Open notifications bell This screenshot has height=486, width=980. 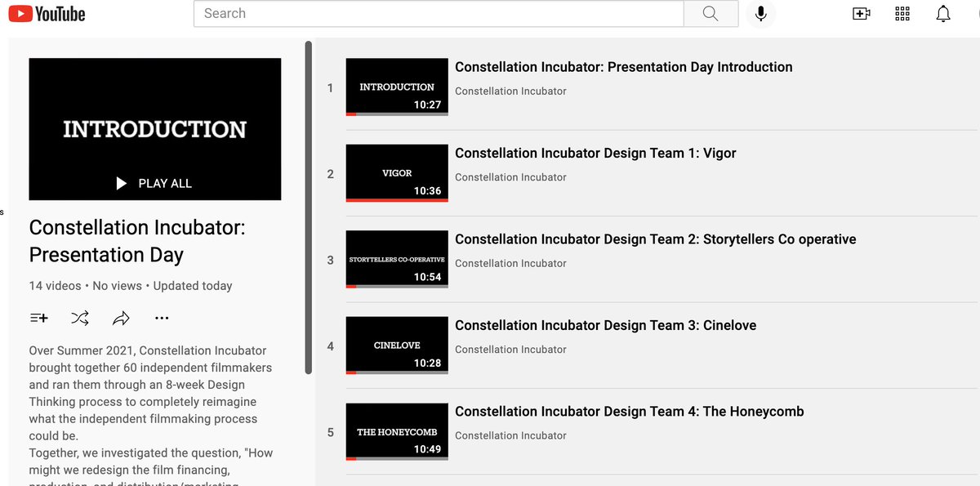(x=943, y=14)
